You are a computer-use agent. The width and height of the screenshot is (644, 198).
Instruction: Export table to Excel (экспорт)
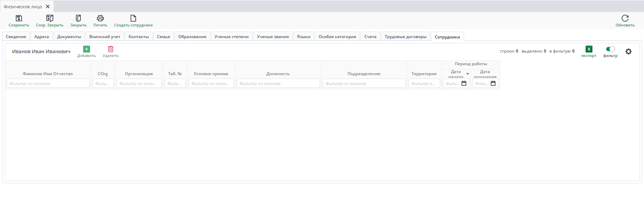click(589, 49)
